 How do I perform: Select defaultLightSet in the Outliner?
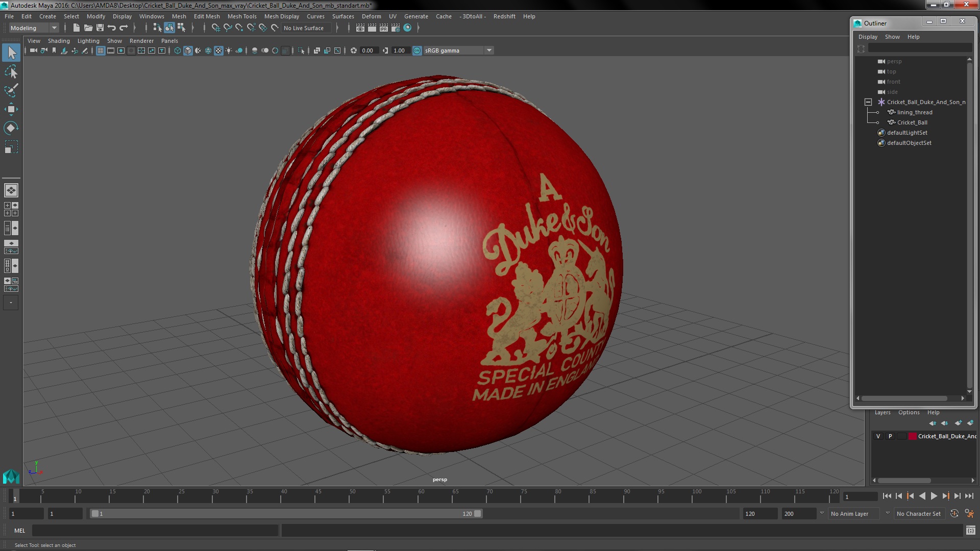click(x=907, y=133)
